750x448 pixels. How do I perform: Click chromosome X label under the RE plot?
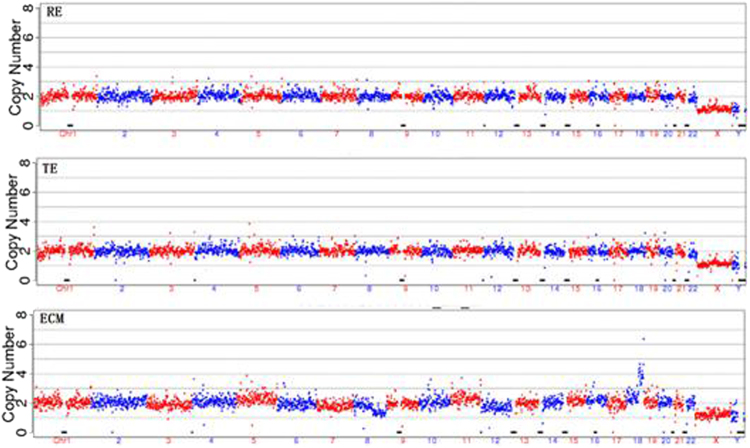(x=717, y=134)
